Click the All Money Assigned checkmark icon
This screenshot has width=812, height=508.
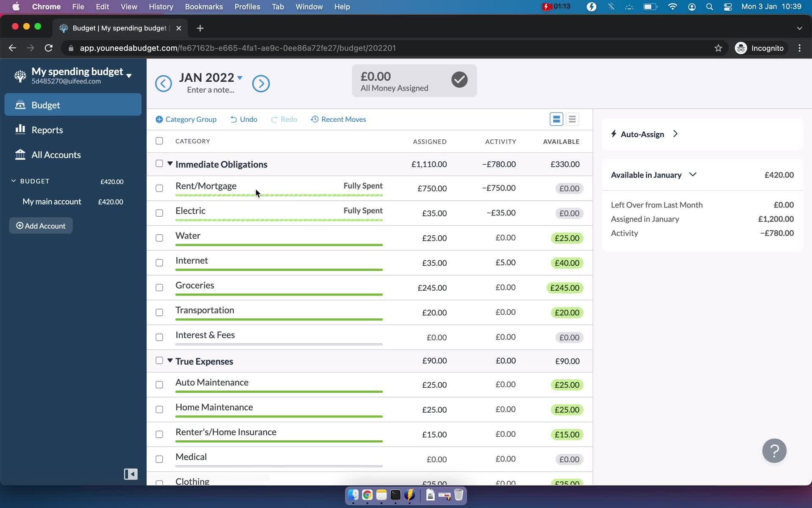(459, 80)
